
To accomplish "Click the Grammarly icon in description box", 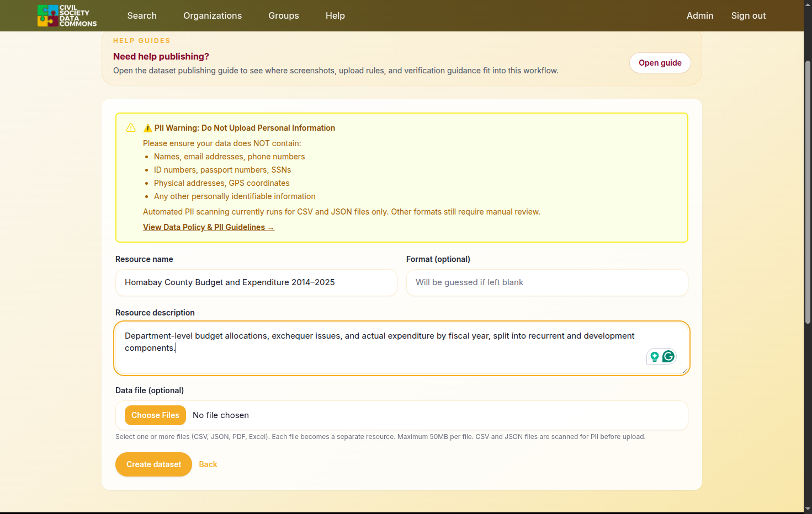I will [x=668, y=356].
